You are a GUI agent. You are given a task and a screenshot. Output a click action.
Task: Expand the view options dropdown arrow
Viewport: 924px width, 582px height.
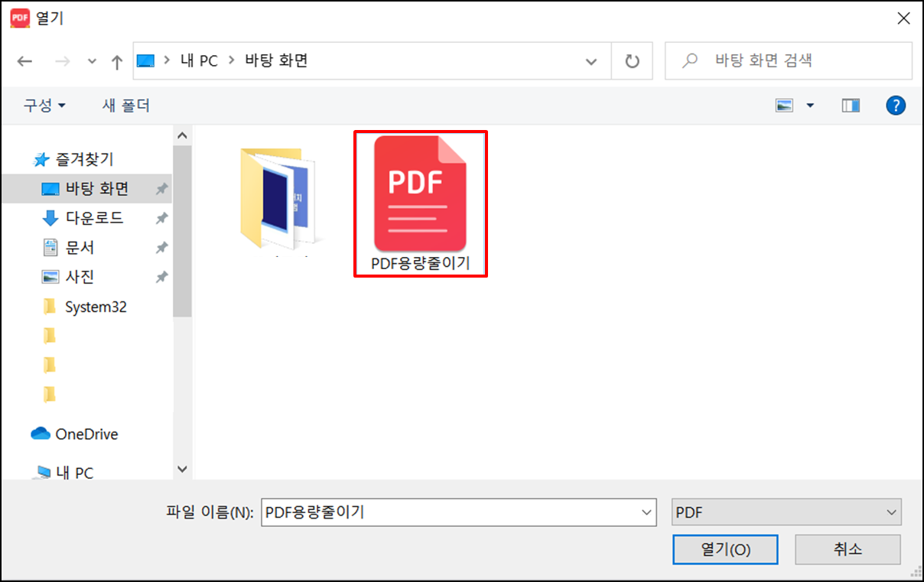(810, 105)
